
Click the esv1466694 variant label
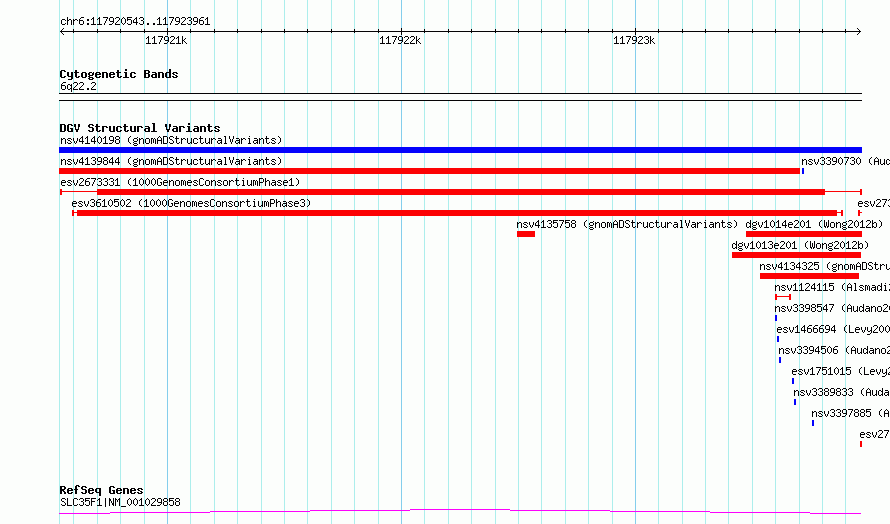click(x=833, y=329)
